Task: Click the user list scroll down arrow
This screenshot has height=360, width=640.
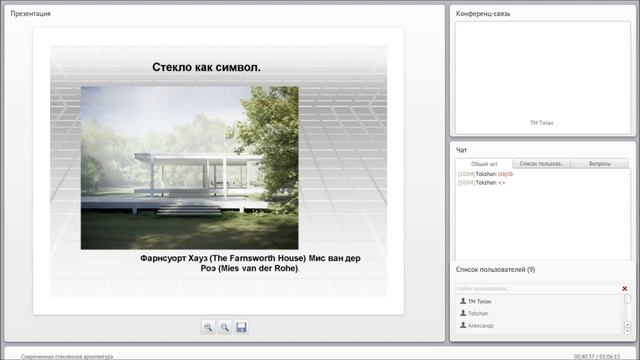Action: pos(627,331)
